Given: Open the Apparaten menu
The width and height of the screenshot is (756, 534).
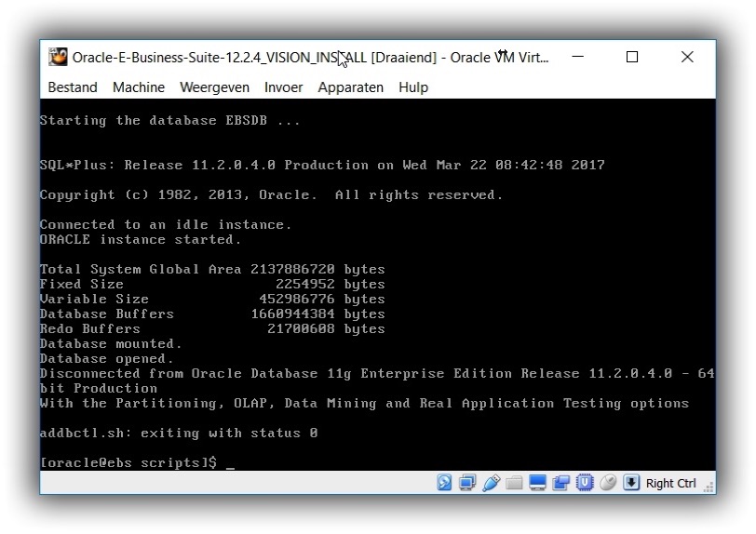Looking at the screenshot, I should click(x=350, y=87).
